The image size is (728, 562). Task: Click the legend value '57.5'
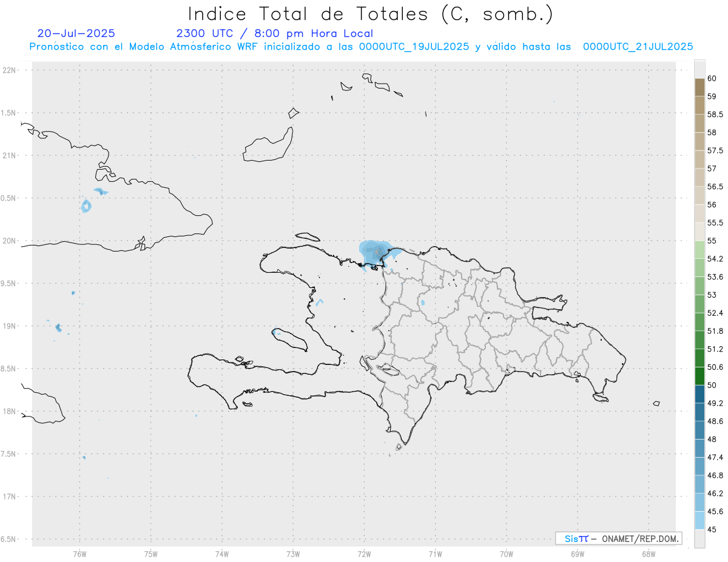click(715, 150)
